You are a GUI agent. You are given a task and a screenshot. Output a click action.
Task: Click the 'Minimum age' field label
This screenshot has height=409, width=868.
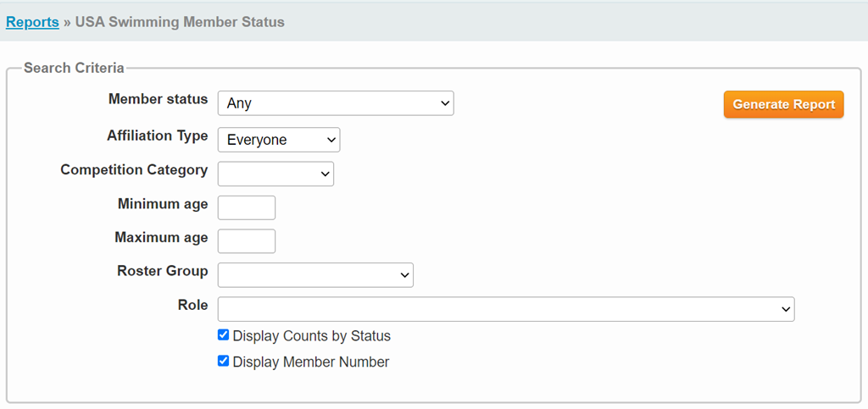[x=163, y=203]
